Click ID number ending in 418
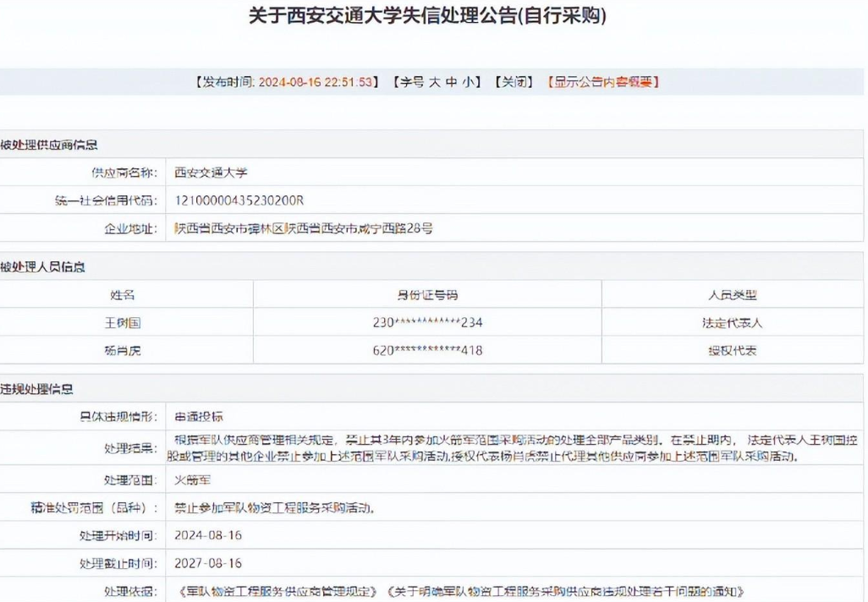868x602 pixels. click(x=427, y=350)
